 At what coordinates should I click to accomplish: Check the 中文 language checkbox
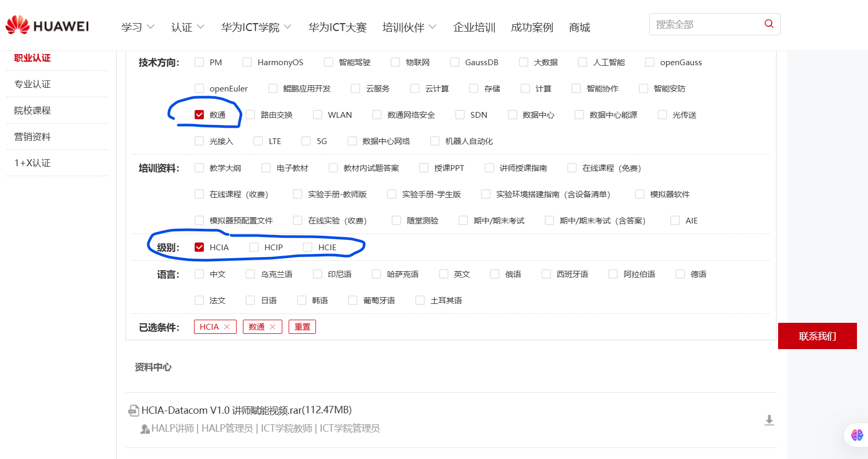pyautogui.click(x=199, y=274)
